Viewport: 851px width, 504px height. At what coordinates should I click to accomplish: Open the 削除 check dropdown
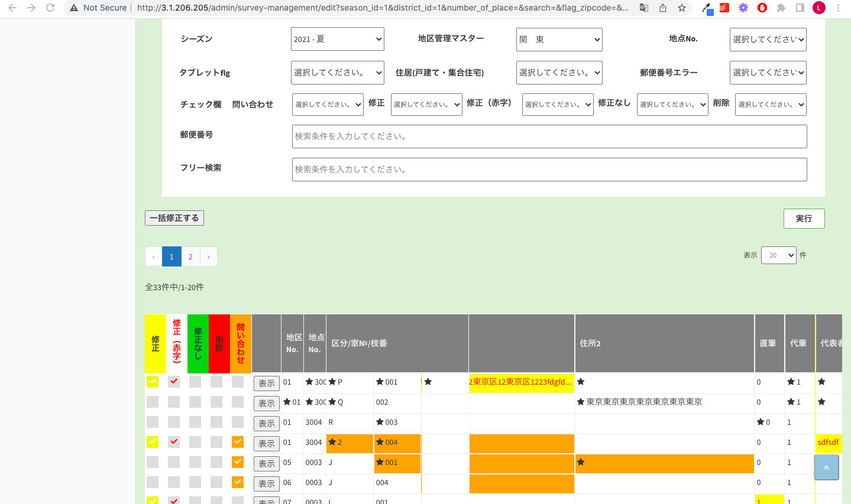pyautogui.click(x=771, y=104)
